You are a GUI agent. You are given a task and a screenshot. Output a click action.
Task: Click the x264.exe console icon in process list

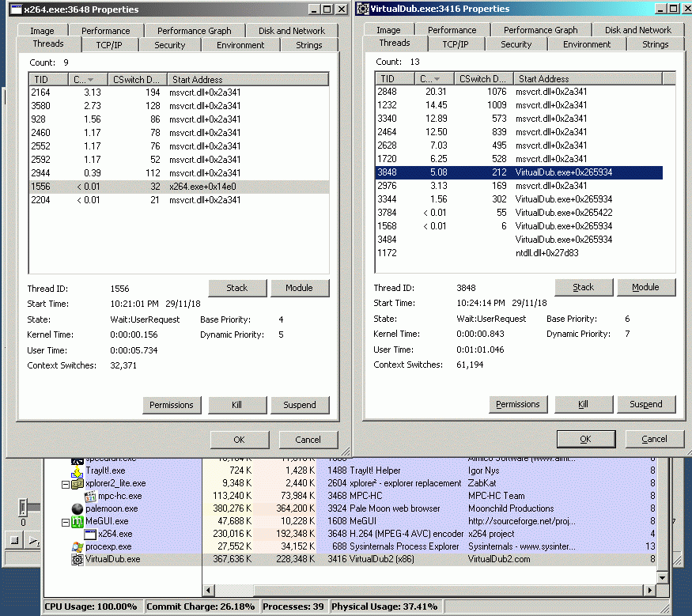coord(90,535)
